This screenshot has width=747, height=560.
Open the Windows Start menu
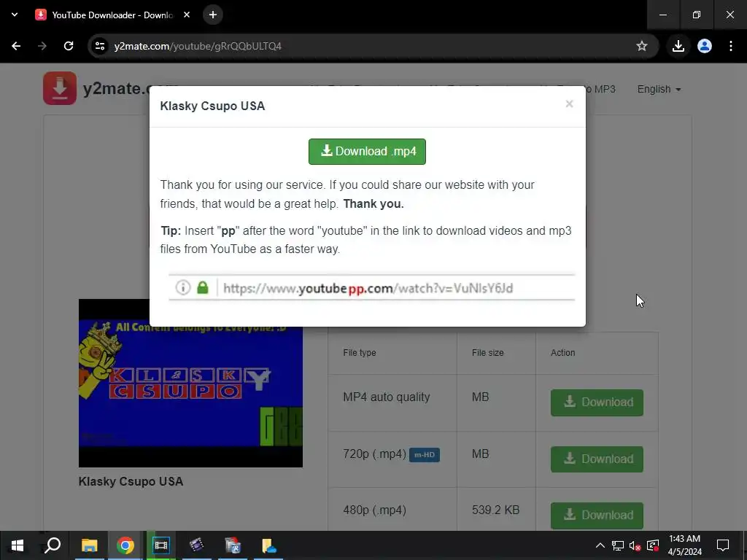click(18, 545)
